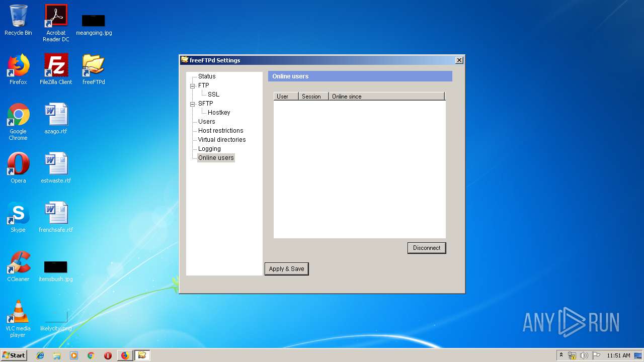Select the azago.rtf document icon
Image resolution: width=644 pixels, height=362 pixels.
pyautogui.click(x=56, y=119)
